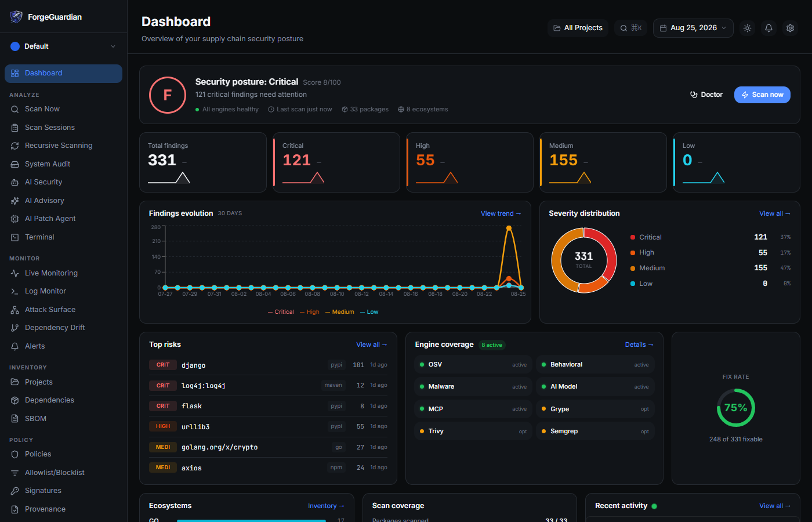Select flask risk row
Viewport: 812px width, 522px height.
pos(268,406)
